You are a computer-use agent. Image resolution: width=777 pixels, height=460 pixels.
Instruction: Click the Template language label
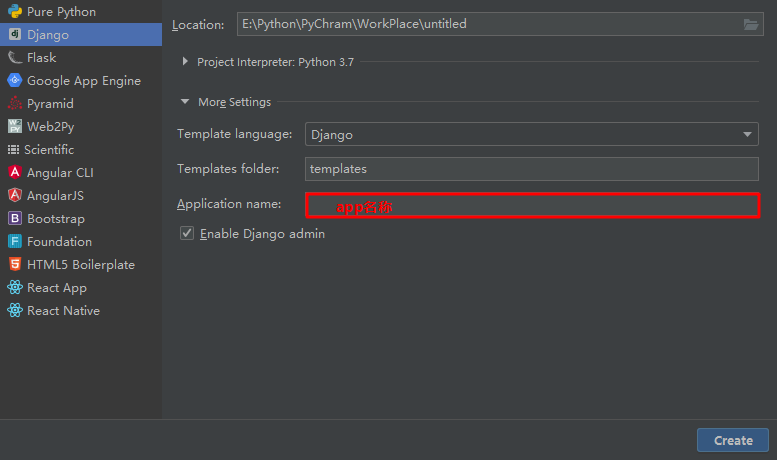click(234, 134)
